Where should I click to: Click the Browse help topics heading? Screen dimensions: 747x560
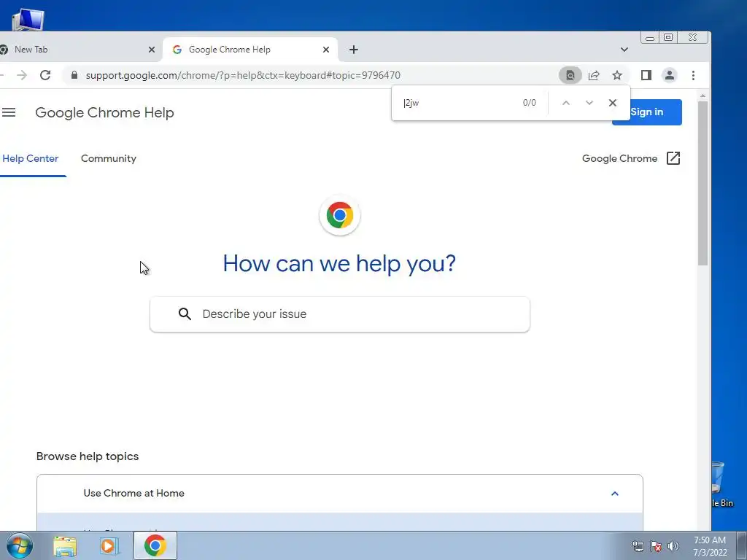88,456
